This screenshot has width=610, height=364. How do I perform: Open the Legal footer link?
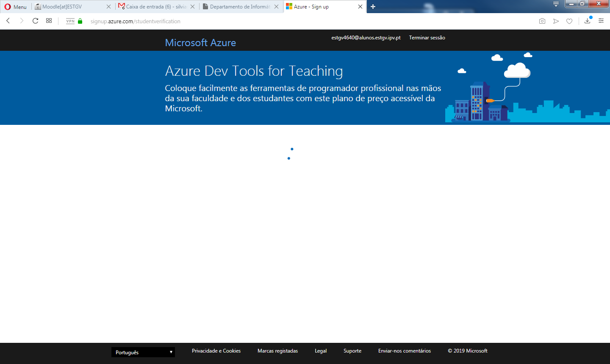click(x=321, y=351)
